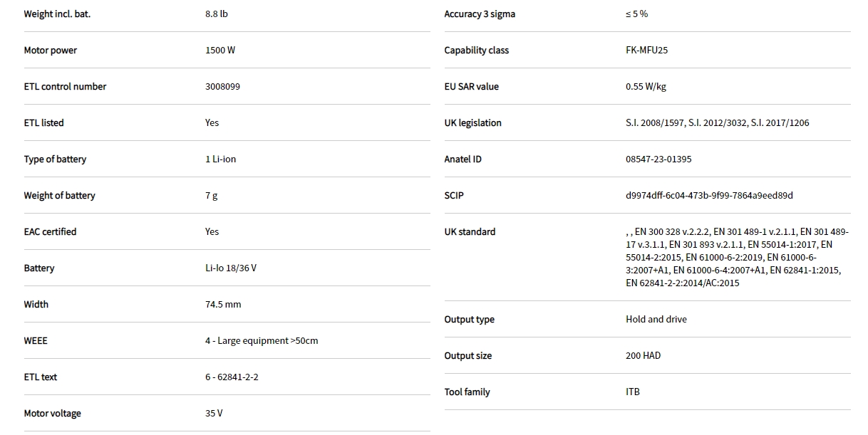Click the Capability class value FK-MFU25
The height and width of the screenshot is (435, 868).
[646, 51]
